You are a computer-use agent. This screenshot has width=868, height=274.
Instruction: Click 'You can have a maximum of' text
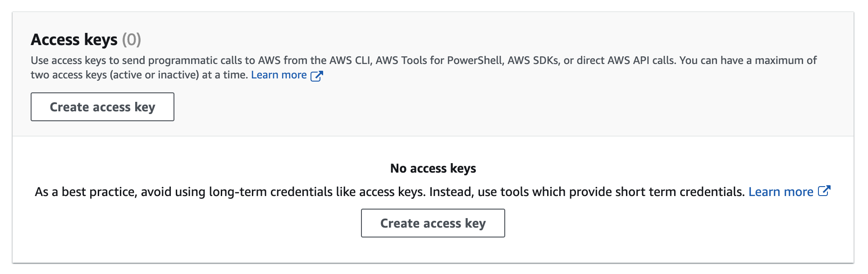tap(748, 60)
